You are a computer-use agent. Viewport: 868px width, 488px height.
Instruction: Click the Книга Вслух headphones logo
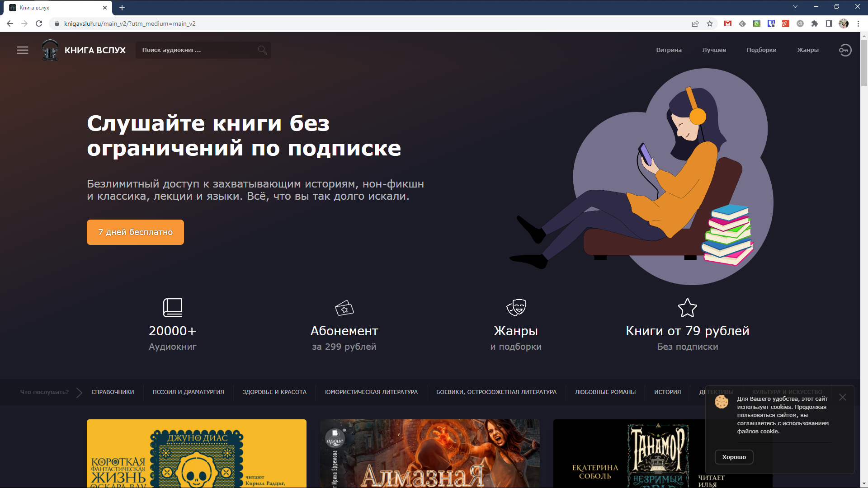click(50, 50)
